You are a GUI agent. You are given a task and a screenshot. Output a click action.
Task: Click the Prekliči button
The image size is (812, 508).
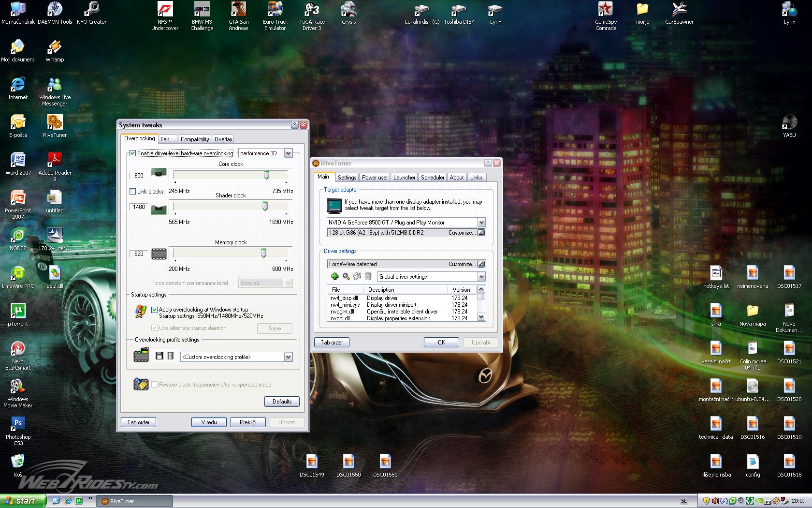tap(248, 422)
